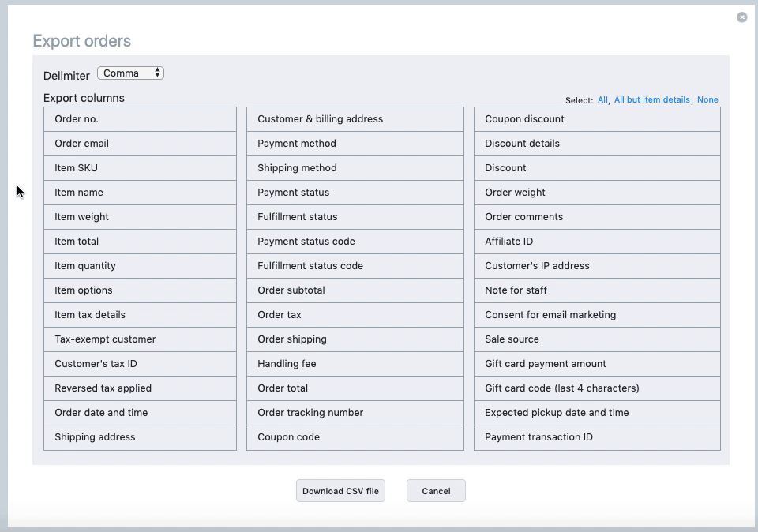Select the Coupon discount column
Screen dimensions: 758x532
coord(597,119)
